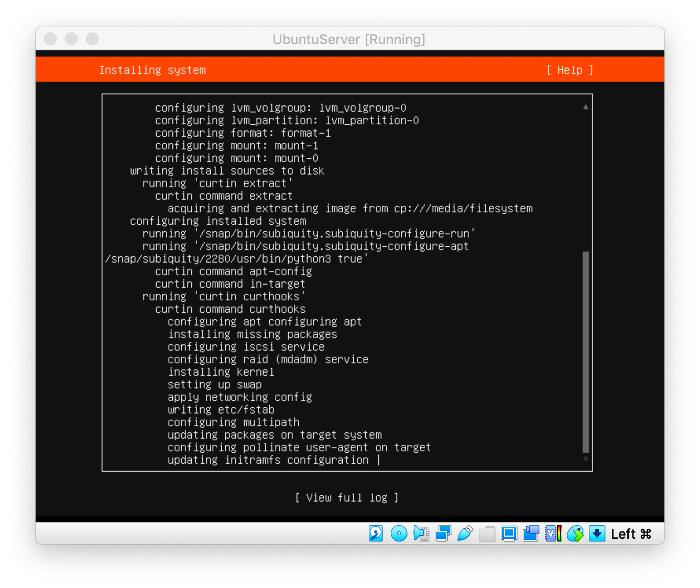Click the USB devices status icon
Image resolution: width=700 pixels, height=588 pixels.
tap(465, 533)
